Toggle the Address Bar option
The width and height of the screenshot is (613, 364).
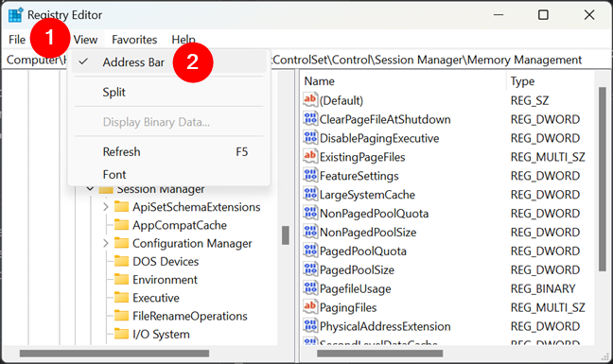pyautogui.click(x=168, y=62)
